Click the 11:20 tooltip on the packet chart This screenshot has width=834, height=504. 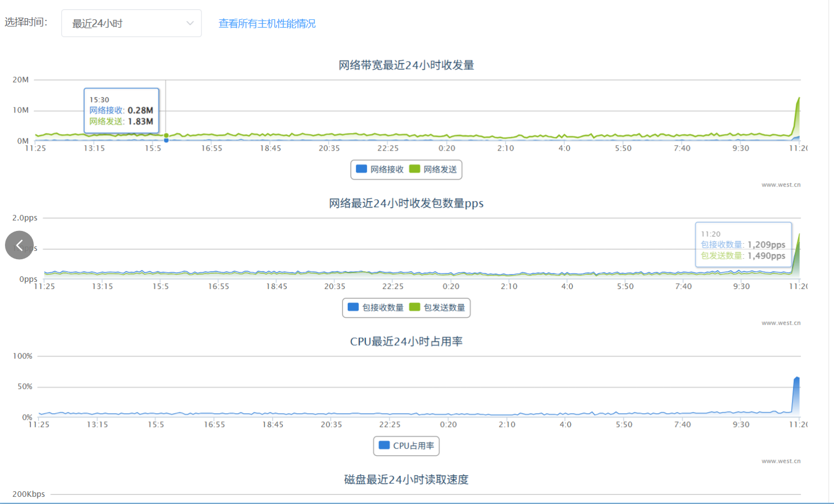tap(743, 245)
